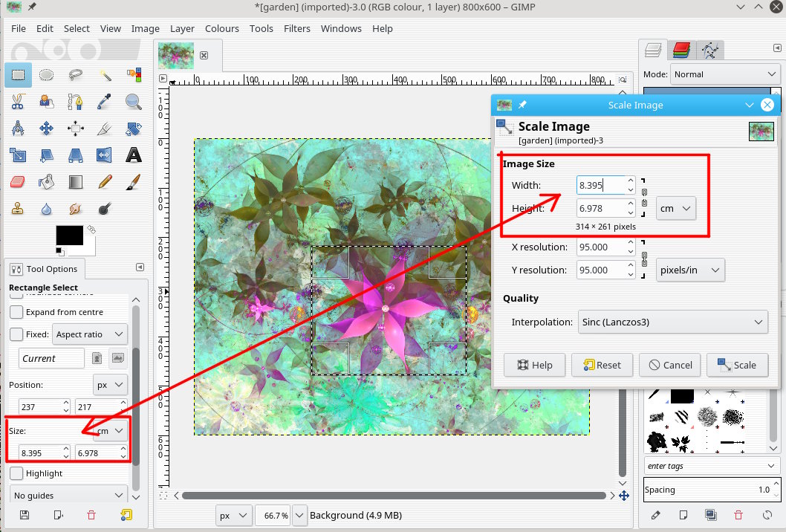Select the Colour Picker eyedropper tool
Viewport: 786px width, 532px height.
(105, 102)
